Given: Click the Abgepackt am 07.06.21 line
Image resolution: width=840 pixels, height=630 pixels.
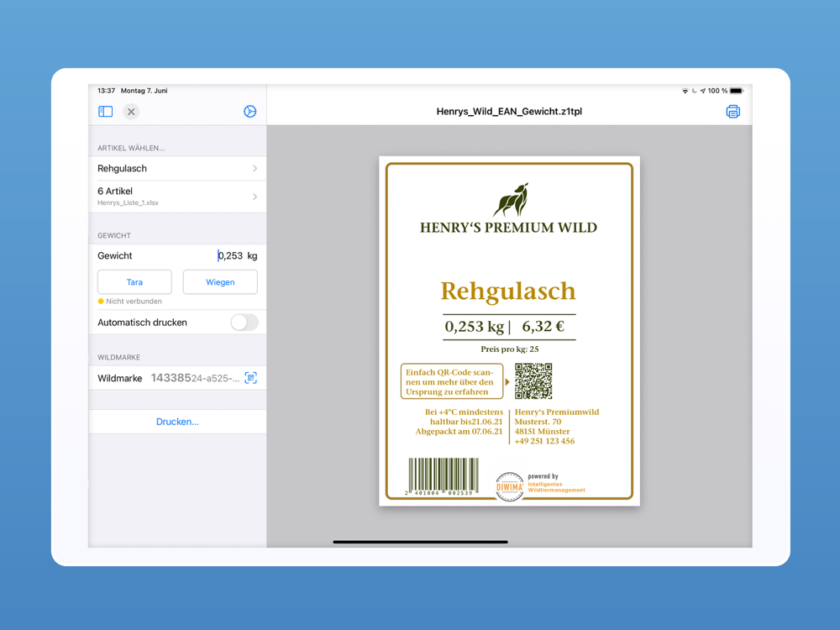Looking at the screenshot, I should 459,431.
